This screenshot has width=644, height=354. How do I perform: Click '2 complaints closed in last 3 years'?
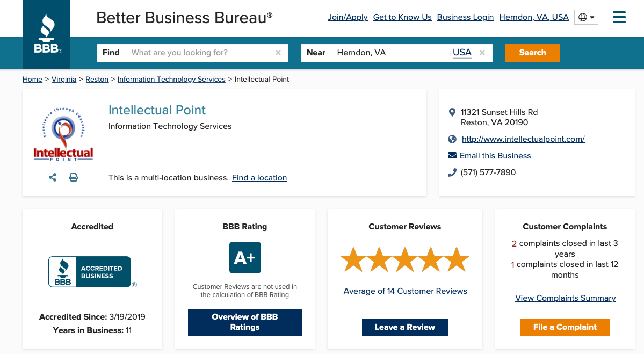[x=565, y=249]
